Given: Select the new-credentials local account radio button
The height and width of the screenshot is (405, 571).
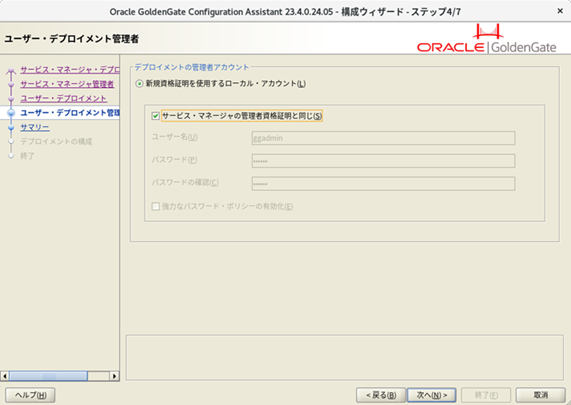Looking at the screenshot, I should tap(139, 84).
